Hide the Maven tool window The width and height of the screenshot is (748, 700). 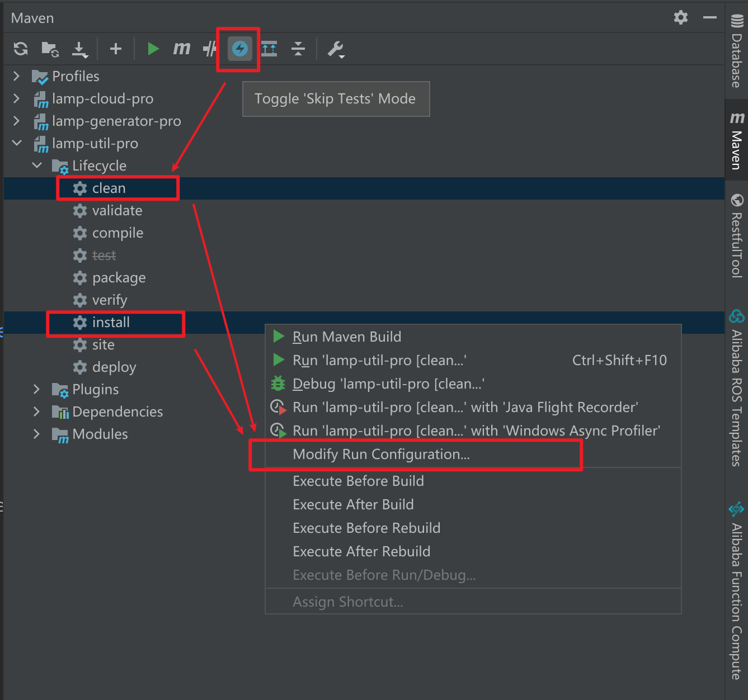(x=710, y=18)
